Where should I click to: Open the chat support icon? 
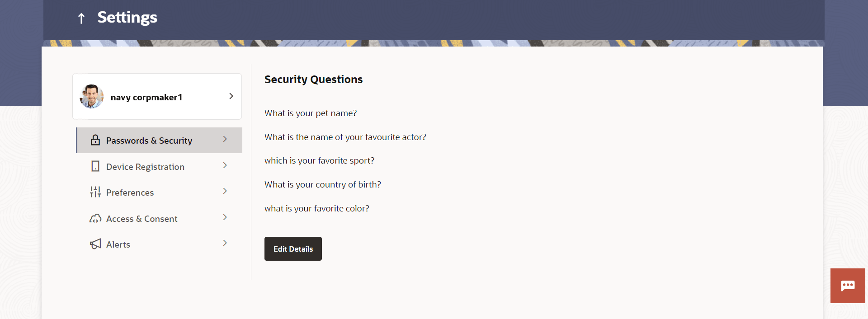pos(848,286)
